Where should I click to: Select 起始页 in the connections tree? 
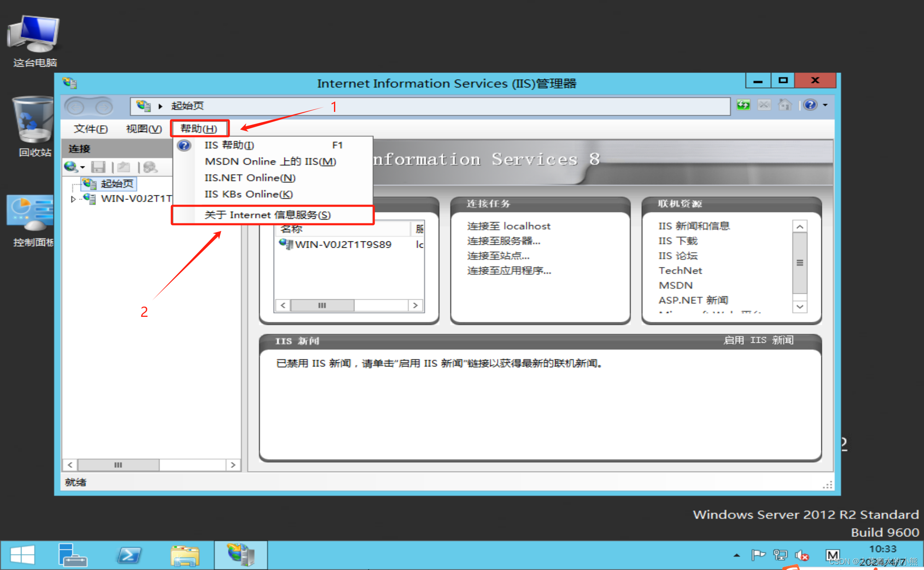click(116, 184)
